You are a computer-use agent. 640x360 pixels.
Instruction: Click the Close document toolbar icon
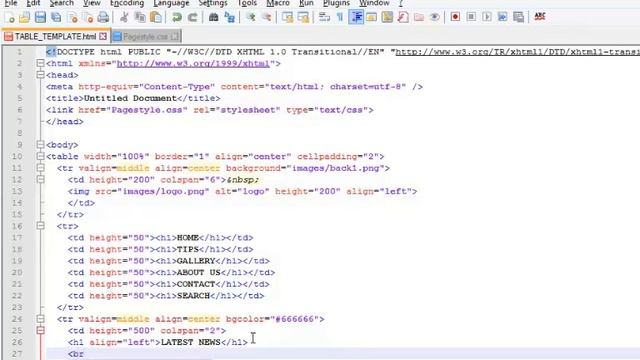tap(73, 17)
